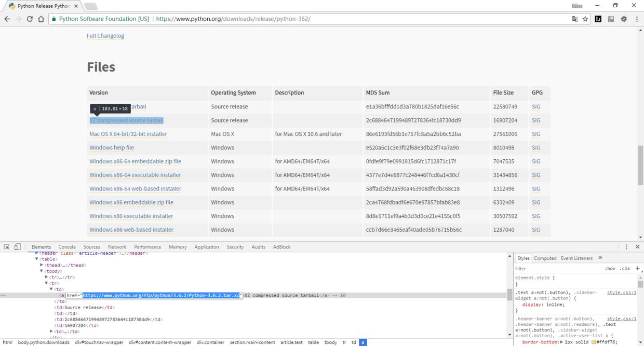Screen dimensions: 644x346
Task: Expand the thead node
Action: (42, 265)
